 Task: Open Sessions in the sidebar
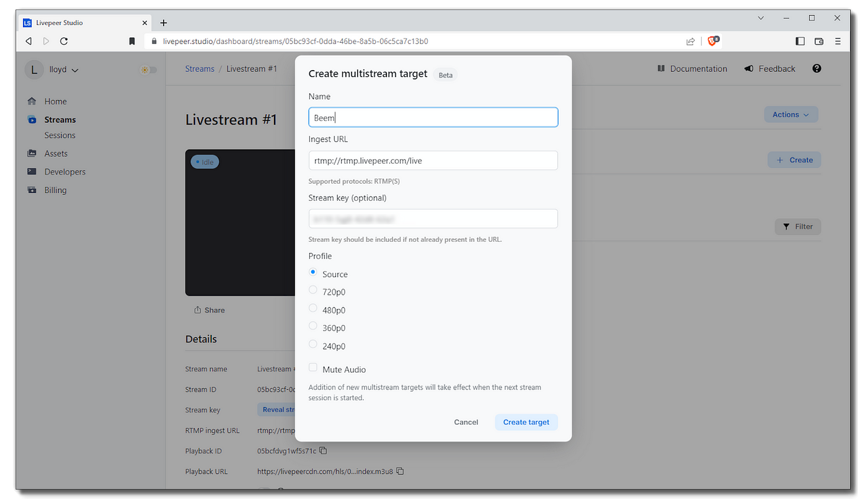60,135
